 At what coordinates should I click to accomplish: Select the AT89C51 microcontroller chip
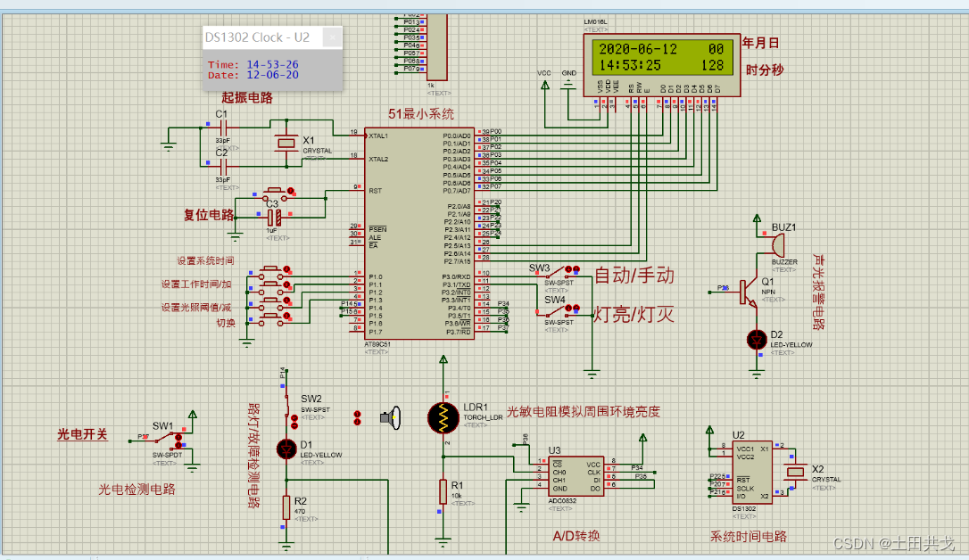419,234
